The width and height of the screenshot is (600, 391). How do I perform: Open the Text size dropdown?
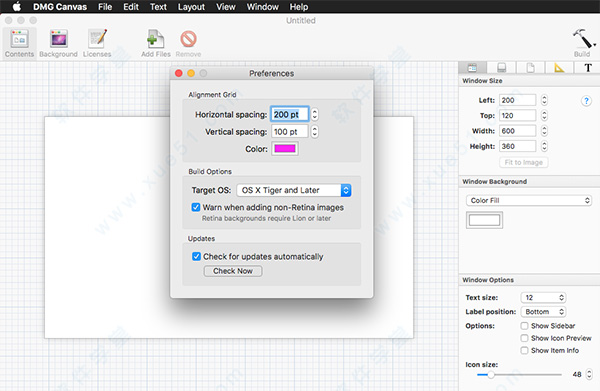543,297
